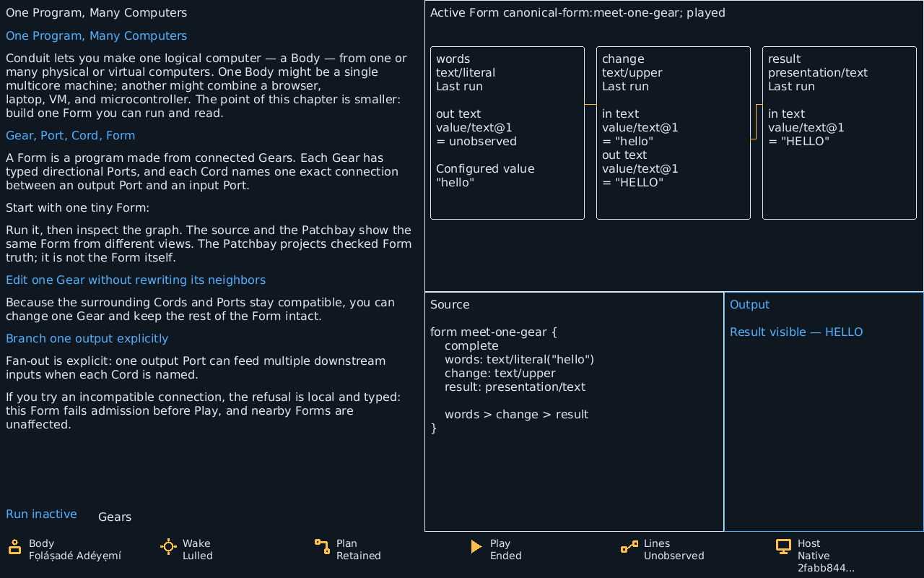The image size is (924, 578).
Task: Select the Gears tab
Action: click(115, 517)
